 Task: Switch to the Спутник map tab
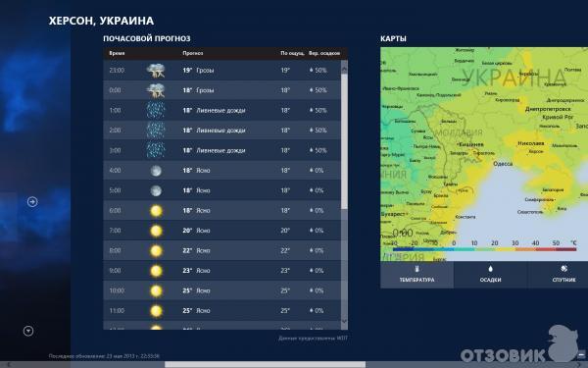point(558,275)
